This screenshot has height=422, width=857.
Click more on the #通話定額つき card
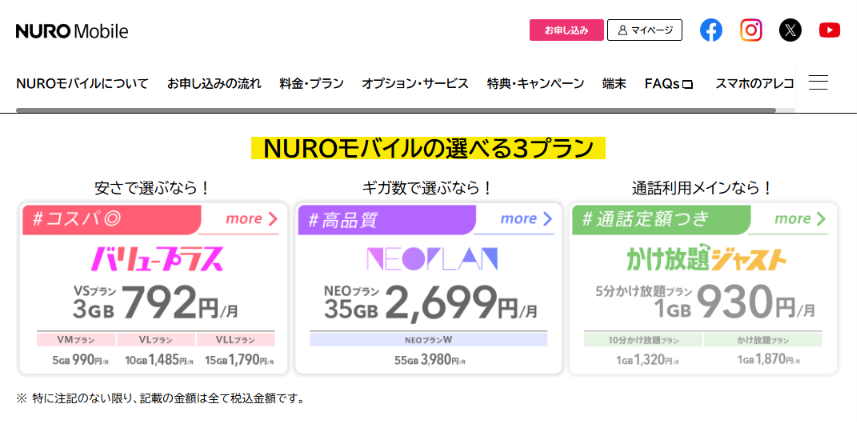(801, 219)
